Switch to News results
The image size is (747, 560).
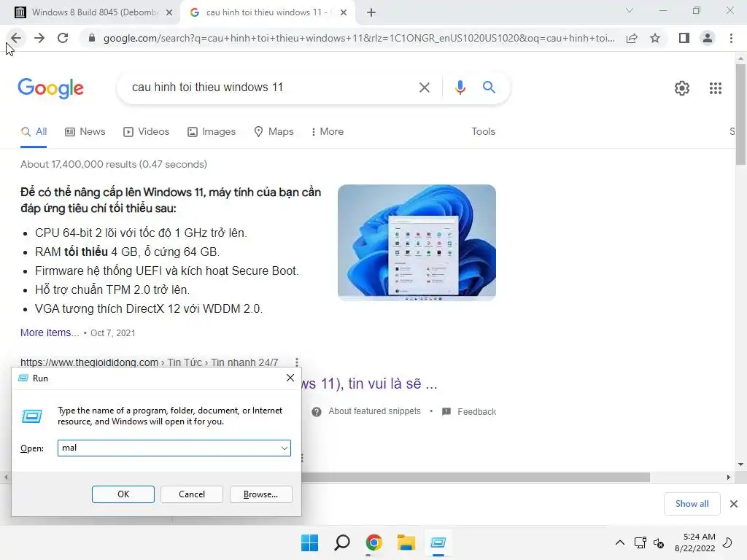(x=85, y=131)
